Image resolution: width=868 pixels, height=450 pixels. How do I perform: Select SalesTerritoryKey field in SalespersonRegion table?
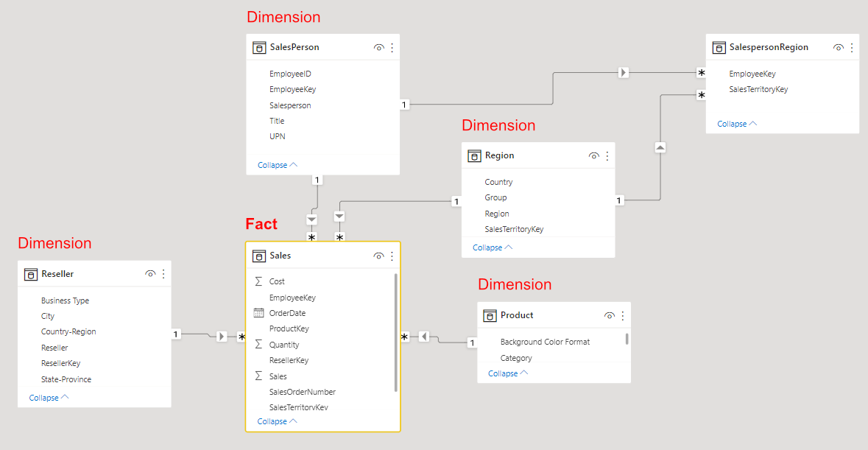(758, 89)
